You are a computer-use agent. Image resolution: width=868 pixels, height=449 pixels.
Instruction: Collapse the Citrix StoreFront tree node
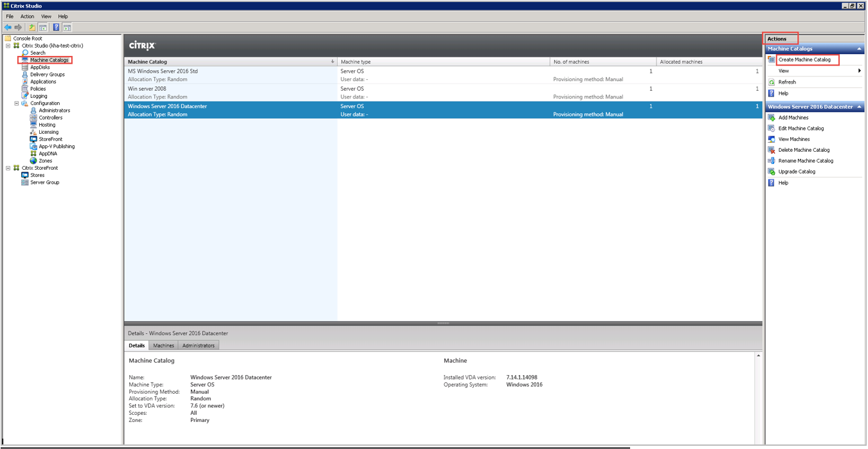click(8, 169)
